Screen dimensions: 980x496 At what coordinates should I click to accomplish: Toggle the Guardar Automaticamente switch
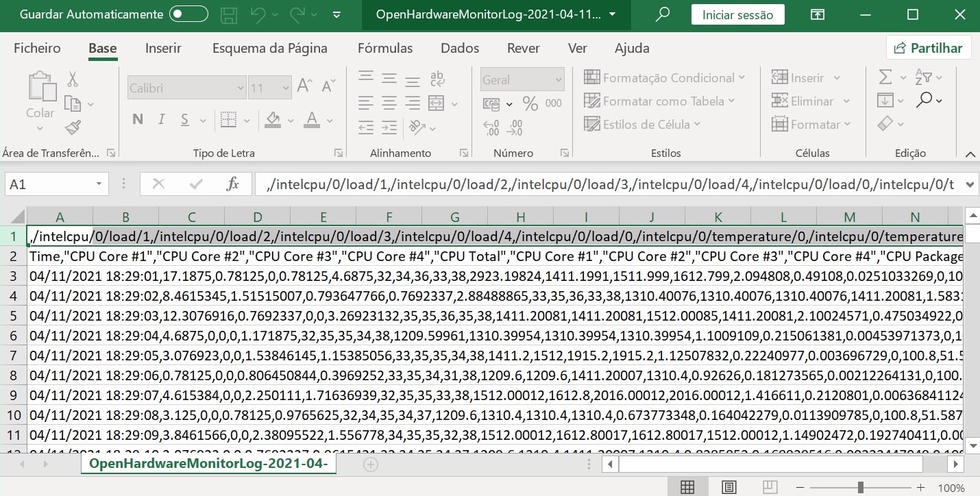(x=188, y=14)
